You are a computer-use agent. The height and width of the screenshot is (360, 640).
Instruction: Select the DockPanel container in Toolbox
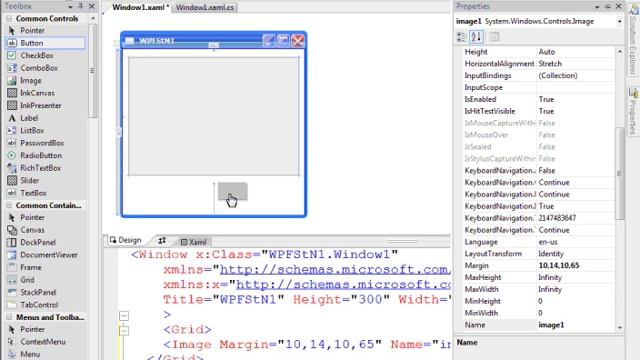point(38,242)
